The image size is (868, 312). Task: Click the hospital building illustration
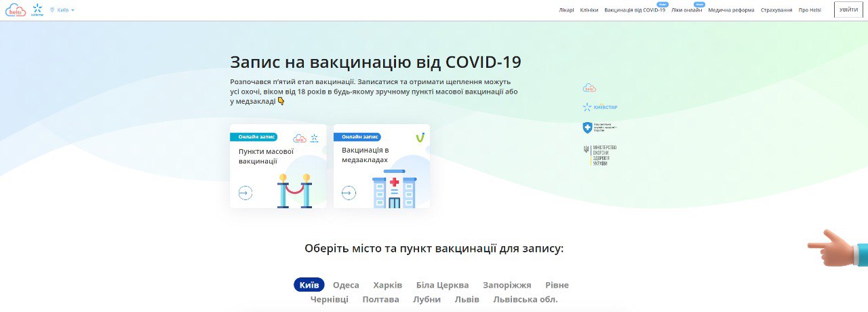pyautogui.click(x=394, y=189)
